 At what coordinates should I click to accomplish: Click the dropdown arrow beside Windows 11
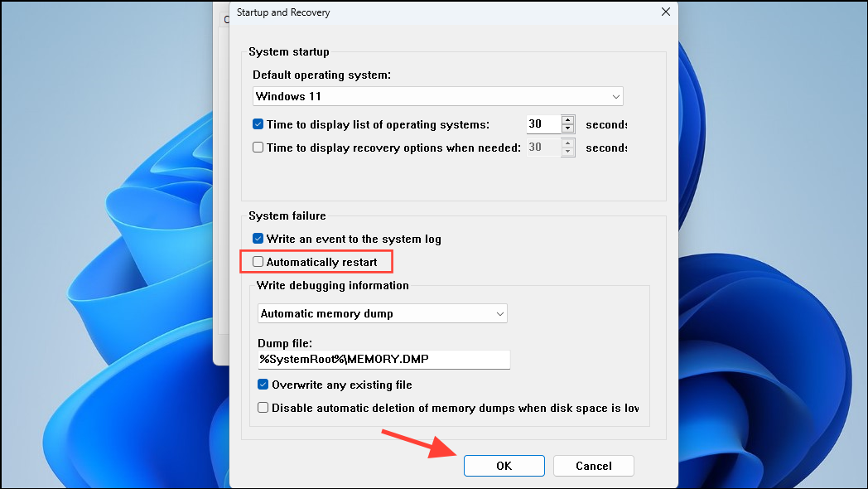pyautogui.click(x=615, y=96)
